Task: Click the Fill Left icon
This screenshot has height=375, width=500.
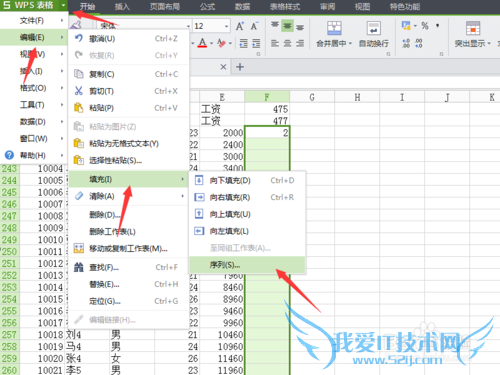Action: pyautogui.click(x=199, y=231)
